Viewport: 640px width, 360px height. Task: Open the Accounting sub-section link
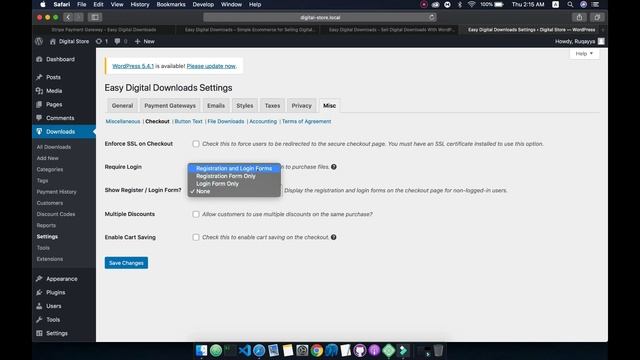click(x=263, y=121)
